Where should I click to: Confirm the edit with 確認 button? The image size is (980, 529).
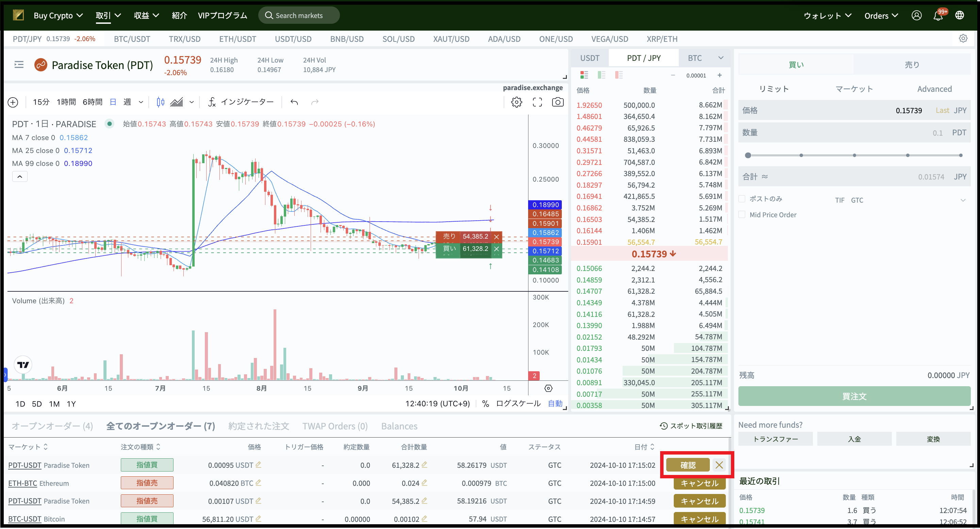coord(687,465)
